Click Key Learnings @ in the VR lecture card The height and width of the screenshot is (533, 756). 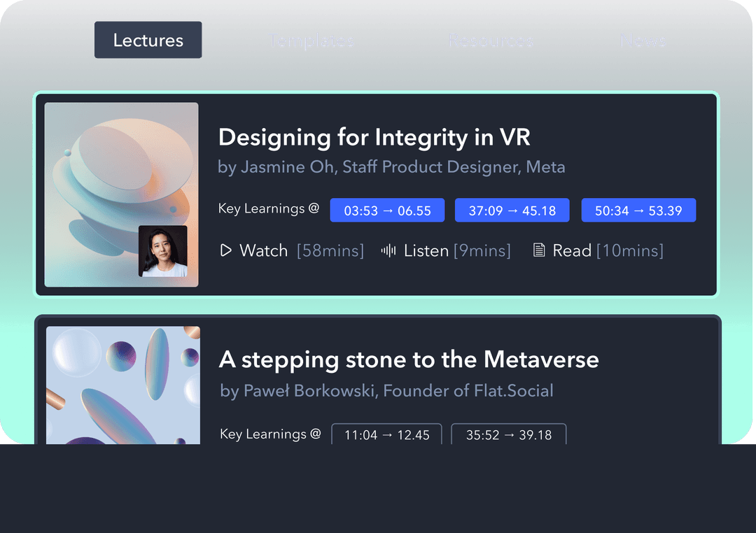(269, 208)
